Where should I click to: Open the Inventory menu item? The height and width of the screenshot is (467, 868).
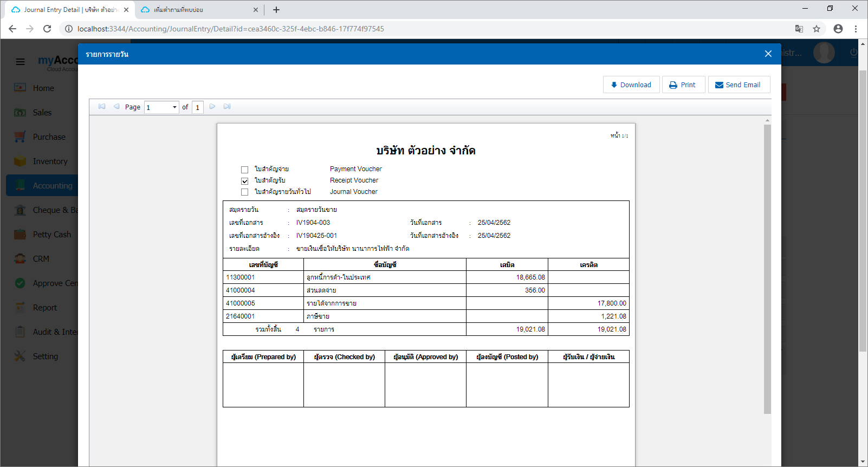[x=50, y=161]
